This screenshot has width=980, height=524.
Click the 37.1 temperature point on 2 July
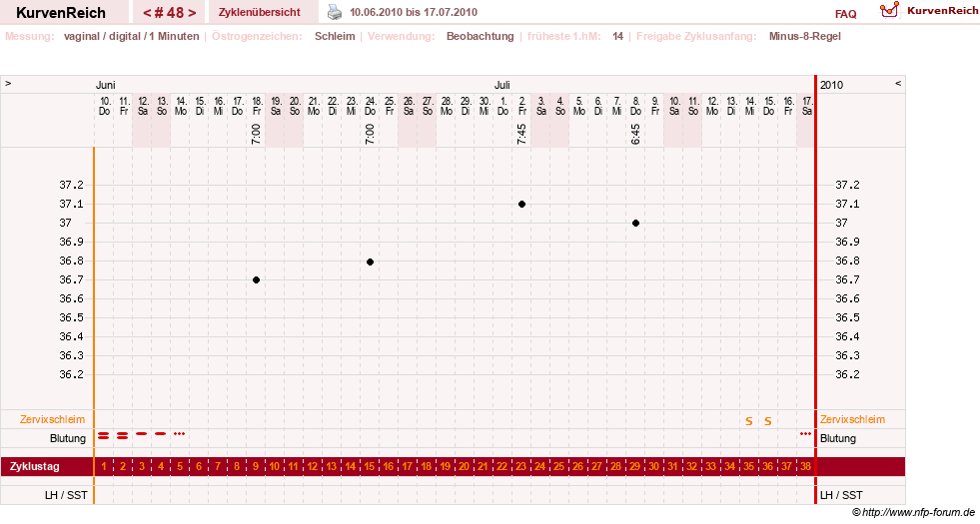[521, 205]
